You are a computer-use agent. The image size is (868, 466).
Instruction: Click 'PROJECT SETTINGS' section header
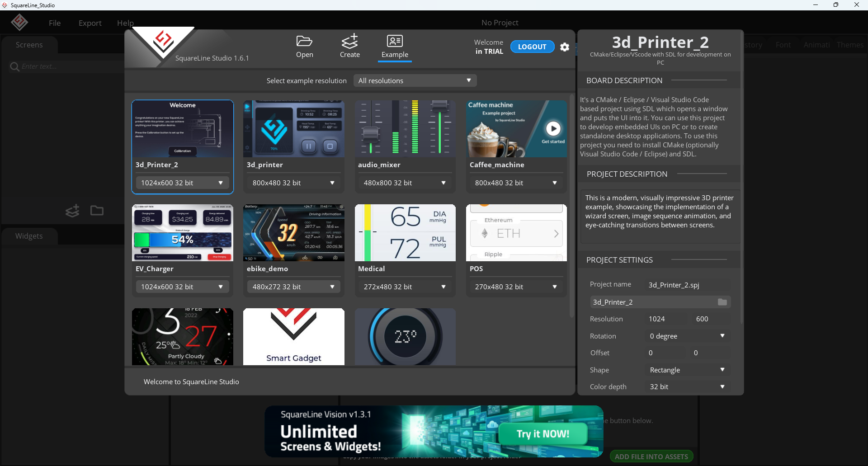[x=619, y=260]
